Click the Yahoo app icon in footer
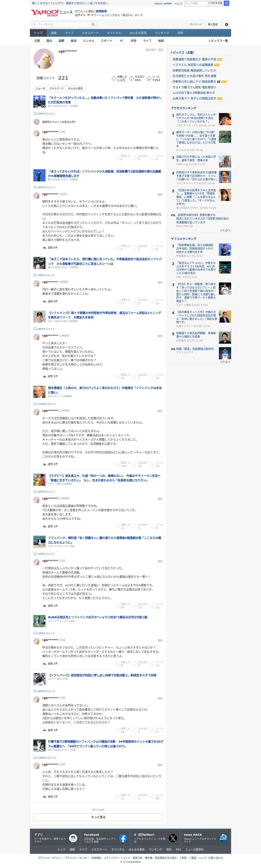The image size is (261, 868). coord(73,838)
